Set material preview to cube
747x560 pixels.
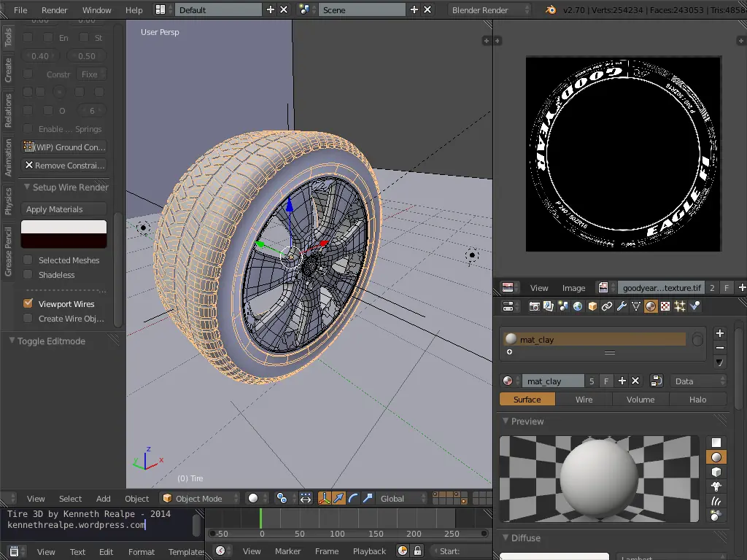point(716,472)
